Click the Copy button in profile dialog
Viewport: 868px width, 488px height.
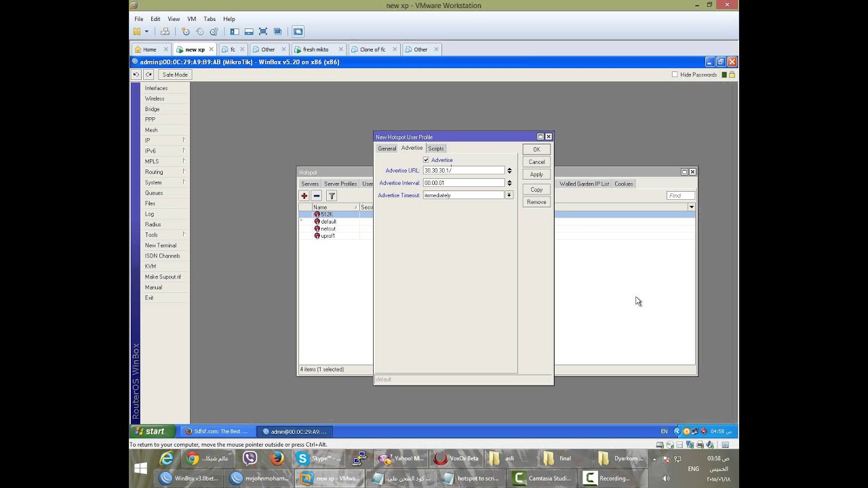pyautogui.click(x=536, y=190)
